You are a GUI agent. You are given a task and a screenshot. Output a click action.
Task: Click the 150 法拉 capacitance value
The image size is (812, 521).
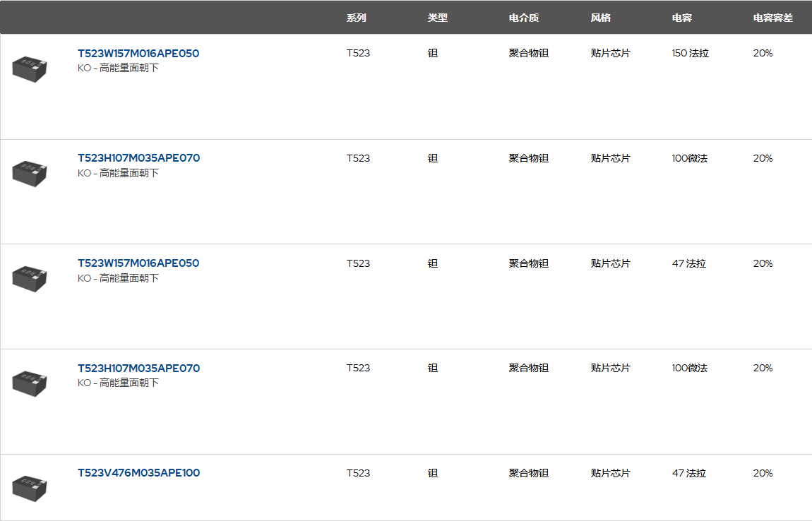coord(690,54)
